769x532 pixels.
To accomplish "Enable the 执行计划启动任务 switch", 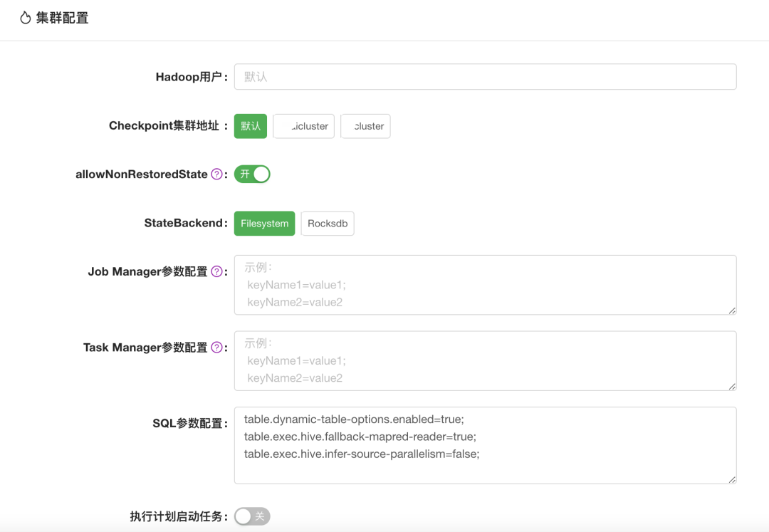I will pos(252,516).
